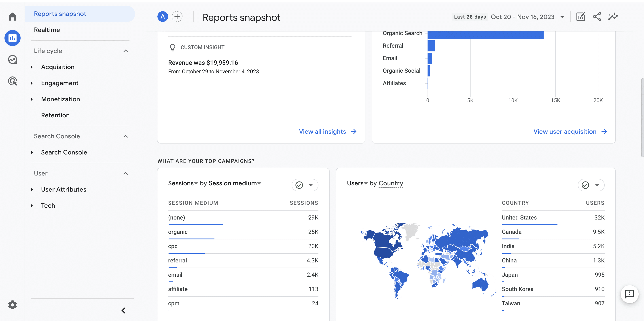Click the COUNTRY column header
Image resolution: width=644 pixels, height=321 pixels.
(515, 203)
